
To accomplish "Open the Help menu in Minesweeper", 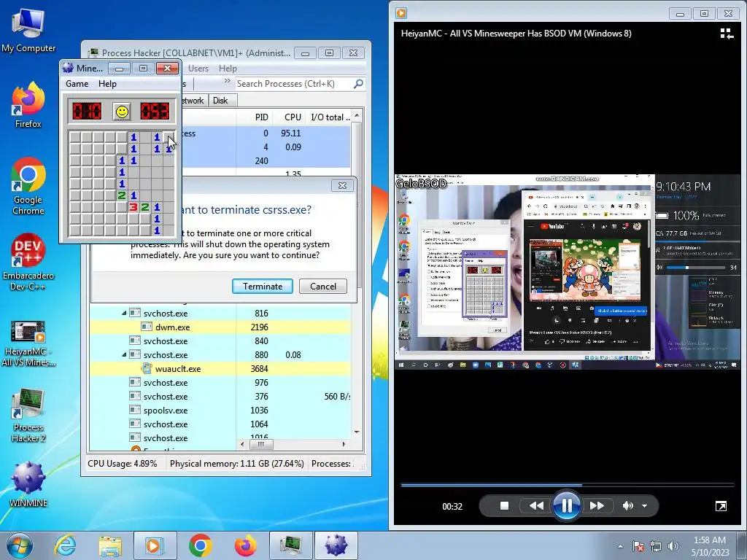I will point(108,84).
